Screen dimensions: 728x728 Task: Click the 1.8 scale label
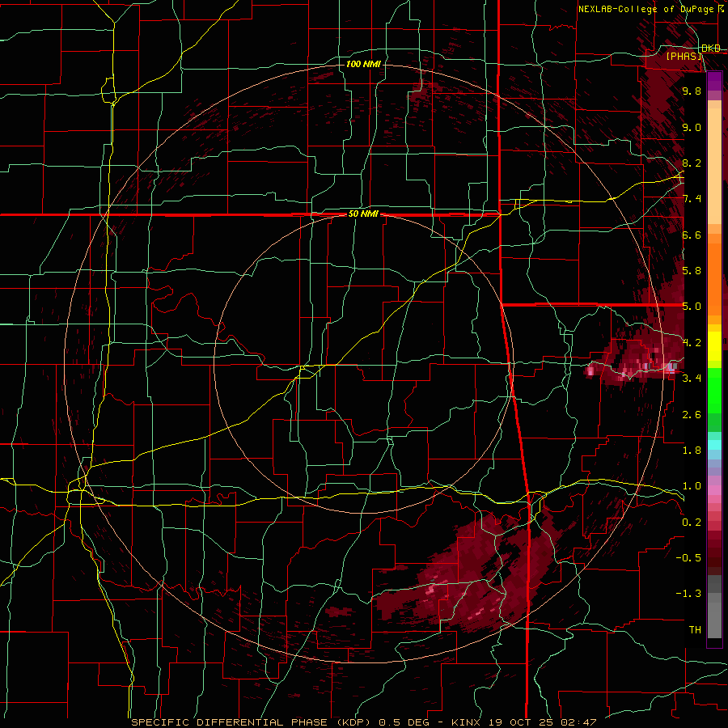point(692,451)
